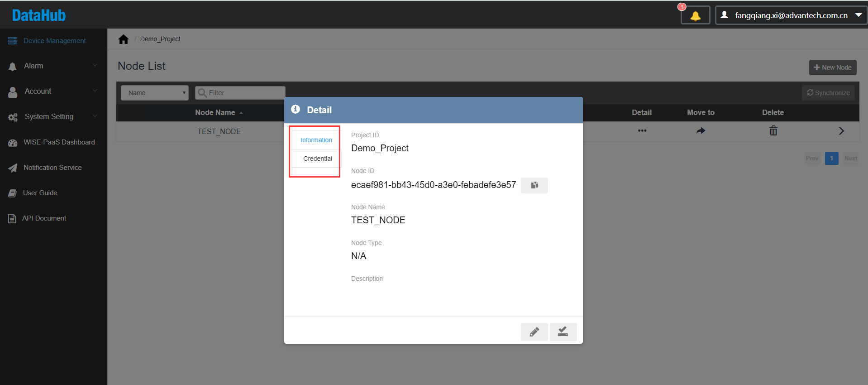Click the System Setting gears icon
The width and height of the screenshot is (868, 385).
[x=13, y=117]
